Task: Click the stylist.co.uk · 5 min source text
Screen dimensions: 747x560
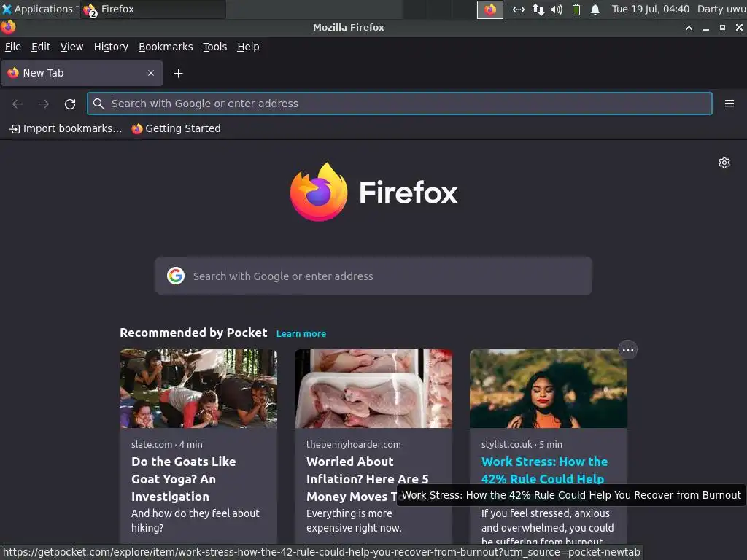Action: coord(522,444)
